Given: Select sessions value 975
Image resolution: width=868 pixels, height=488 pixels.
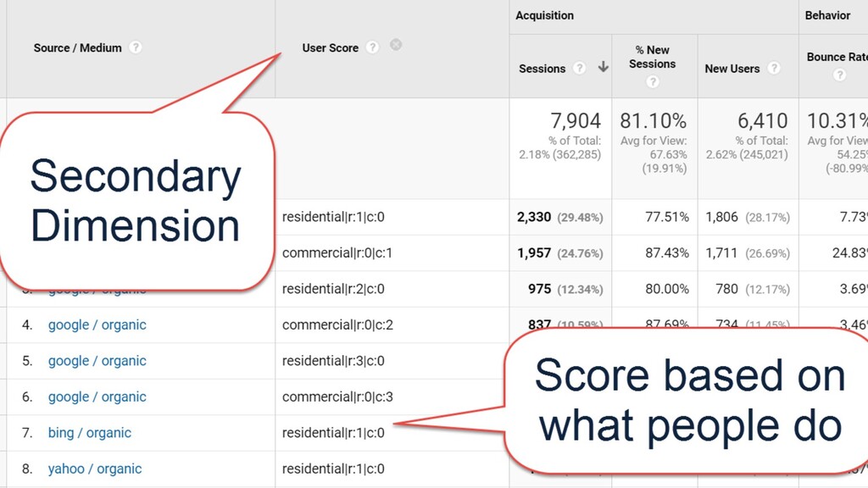Looking at the screenshot, I should [x=540, y=289].
